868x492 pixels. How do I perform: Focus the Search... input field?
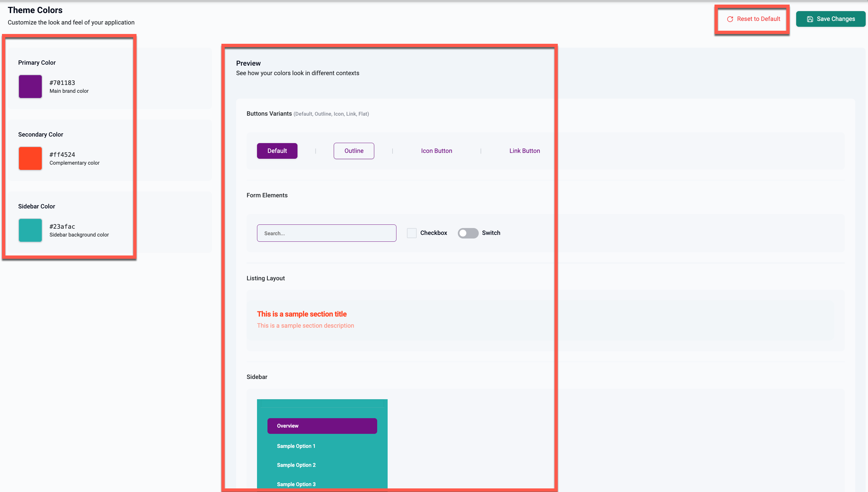pyautogui.click(x=326, y=233)
